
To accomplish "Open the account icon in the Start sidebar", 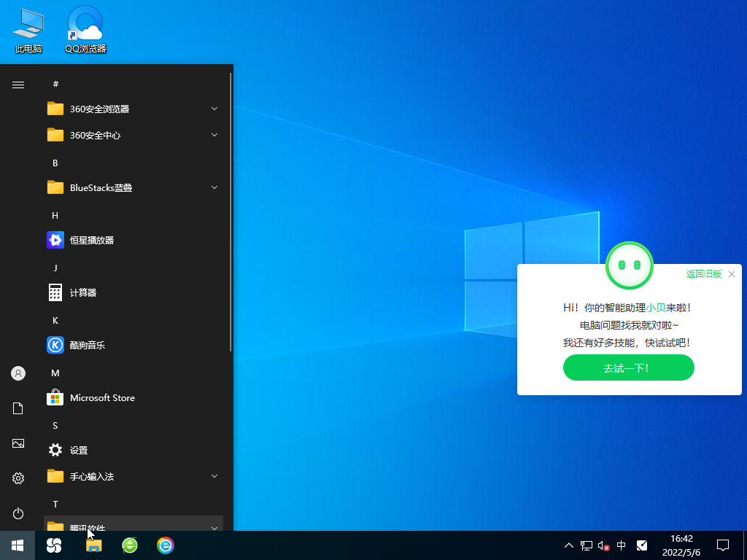I will [18, 373].
